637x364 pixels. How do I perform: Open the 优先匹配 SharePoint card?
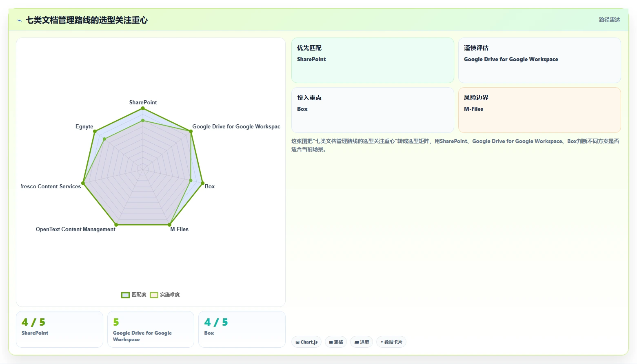pos(373,60)
